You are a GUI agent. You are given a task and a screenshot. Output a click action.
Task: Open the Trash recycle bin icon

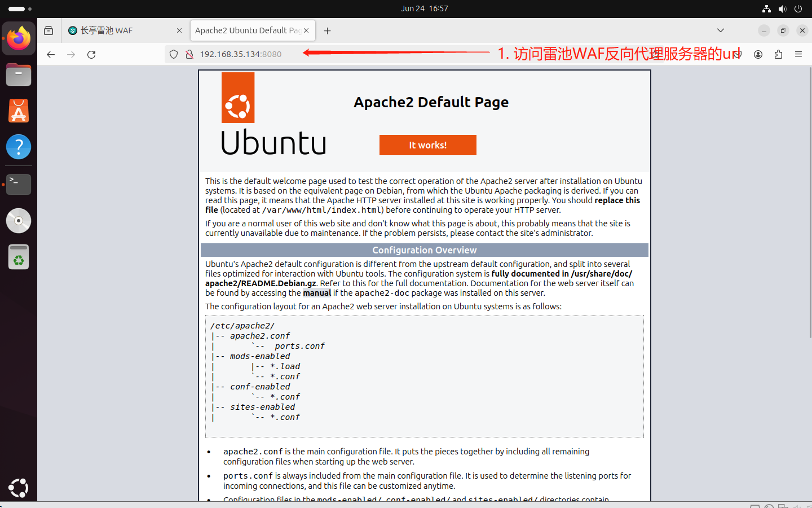coord(19,257)
